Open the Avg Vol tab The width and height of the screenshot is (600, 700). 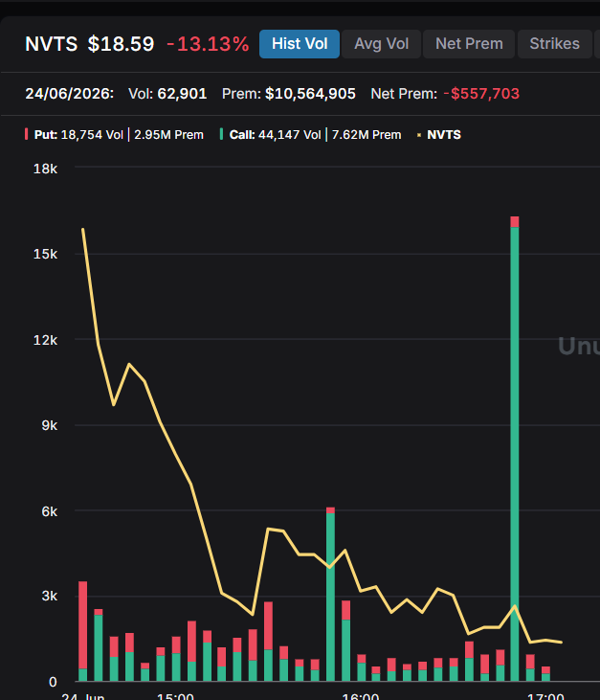(x=382, y=44)
